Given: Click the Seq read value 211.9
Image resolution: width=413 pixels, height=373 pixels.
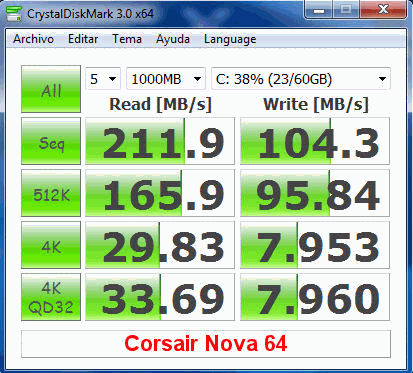Looking at the screenshot, I should [x=160, y=141].
